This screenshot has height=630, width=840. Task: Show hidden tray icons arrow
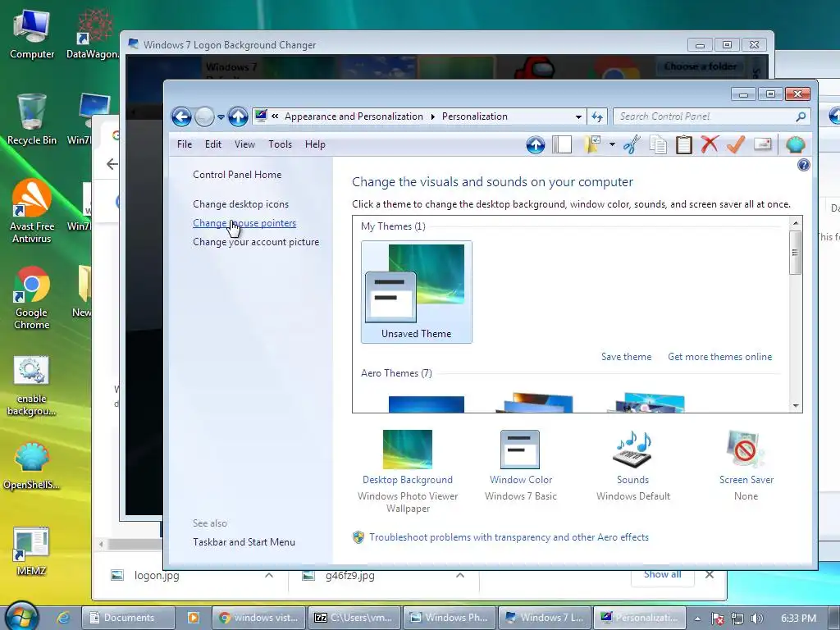coord(697,619)
